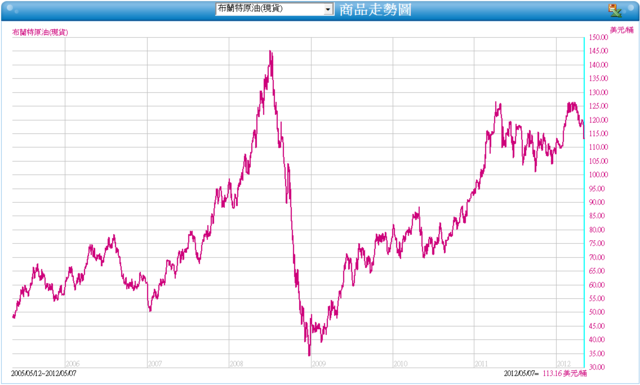Click the 2008 year axis label
The image size is (640, 385).
pos(236,364)
